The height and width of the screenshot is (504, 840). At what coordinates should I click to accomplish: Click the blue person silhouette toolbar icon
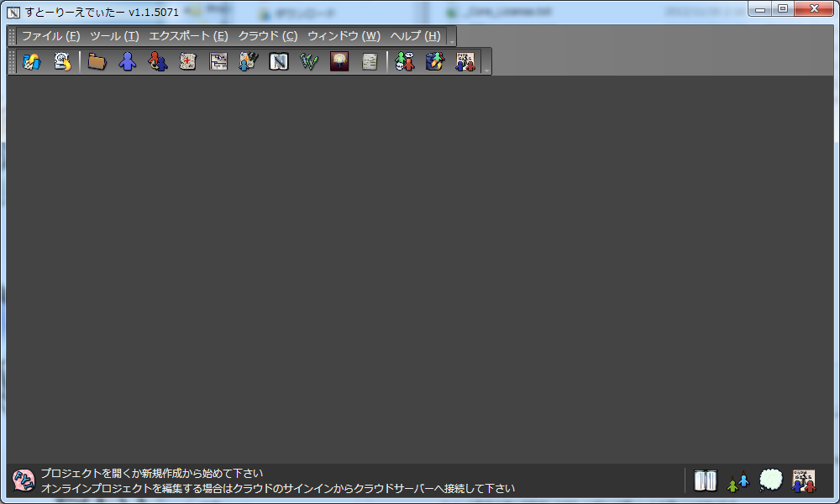pos(127,61)
